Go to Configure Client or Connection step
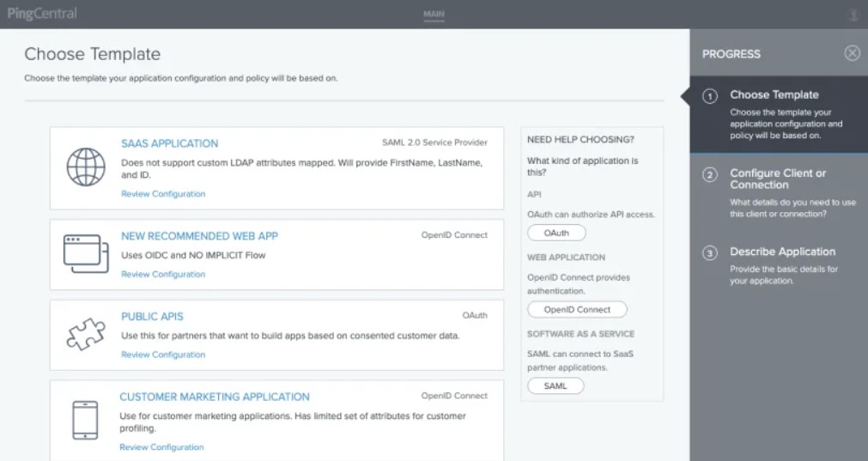Image resolution: width=868 pixels, height=461 pixels. (x=778, y=179)
